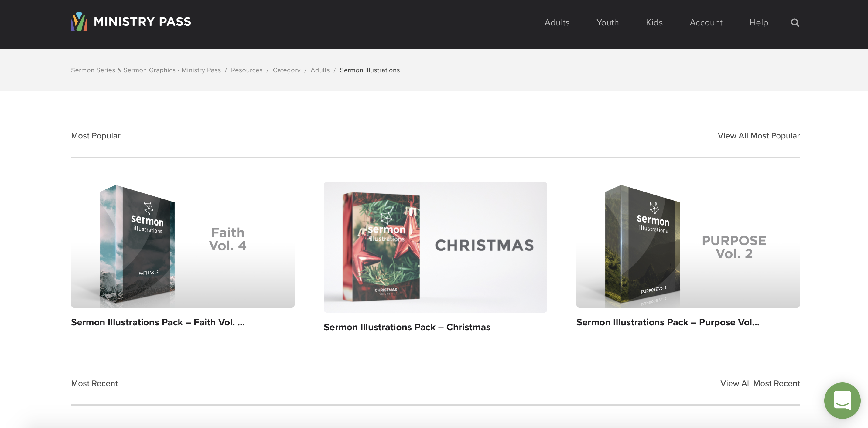Click Sermon Series & Sermon Graphics breadcrumb
Screen dimensions: 868x428
(x=145, y=70)
